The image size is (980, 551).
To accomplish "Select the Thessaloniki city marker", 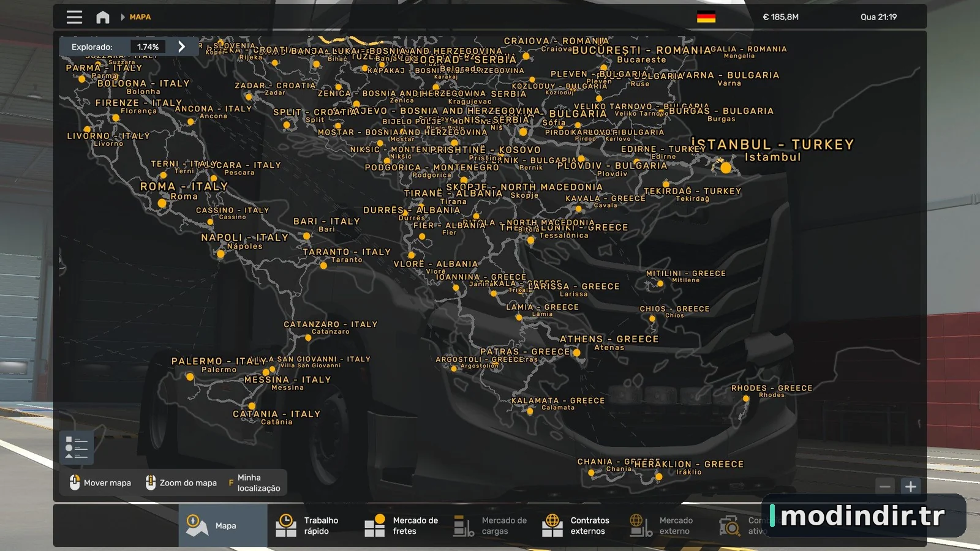I will [x=530, y=241].
